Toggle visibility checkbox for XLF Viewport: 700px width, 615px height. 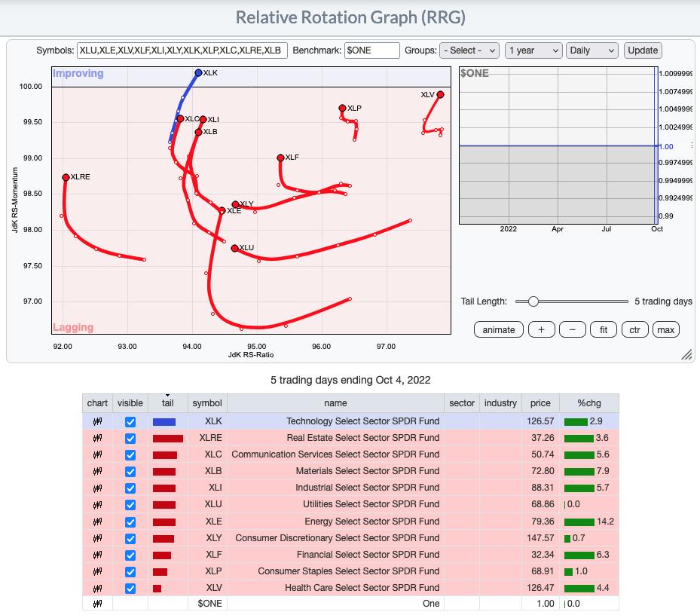(130, 555)
